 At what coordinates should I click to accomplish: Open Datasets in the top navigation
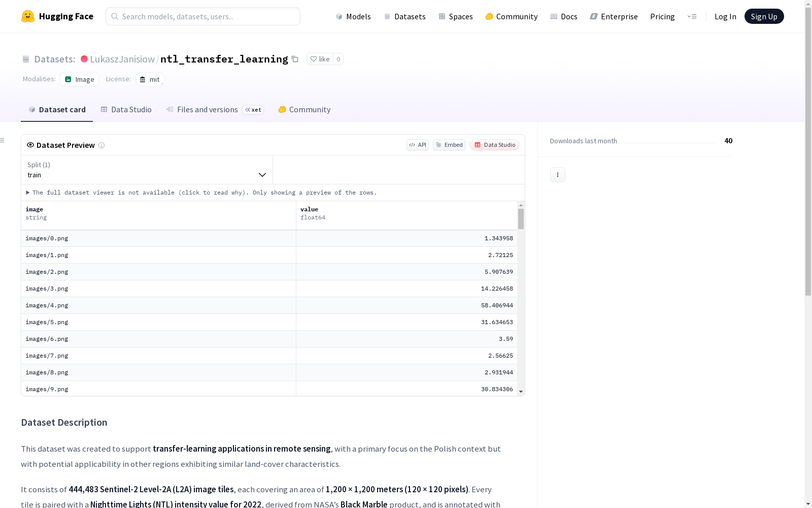[x=404, y=16]
